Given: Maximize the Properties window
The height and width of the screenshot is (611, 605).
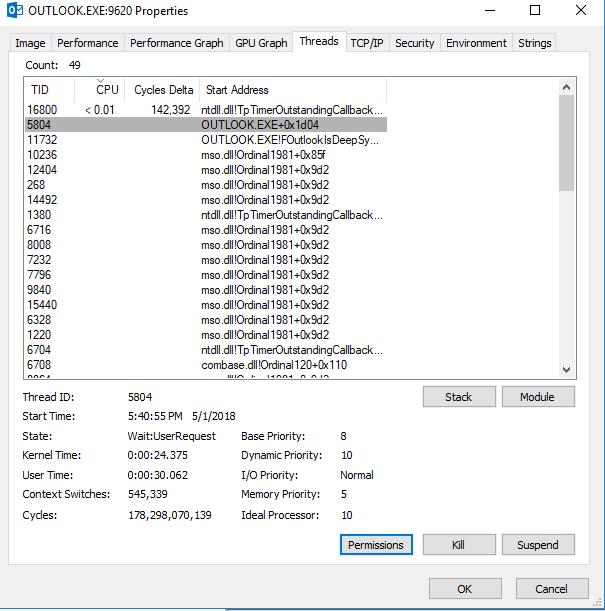Looking at the screenshot, I should click(535, 11).
